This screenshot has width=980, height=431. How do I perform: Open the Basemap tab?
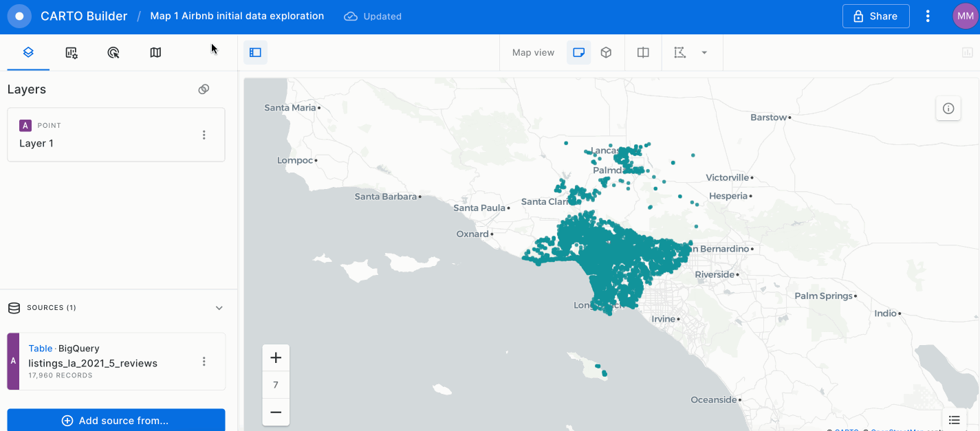pos(155,52)
